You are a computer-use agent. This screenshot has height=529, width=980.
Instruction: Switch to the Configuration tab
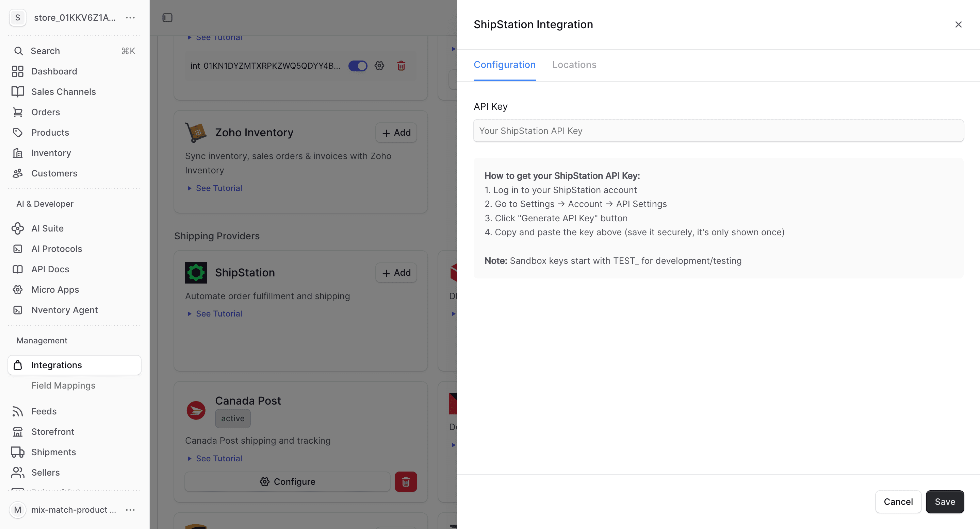pyautogui.click(x=504, y=65)
